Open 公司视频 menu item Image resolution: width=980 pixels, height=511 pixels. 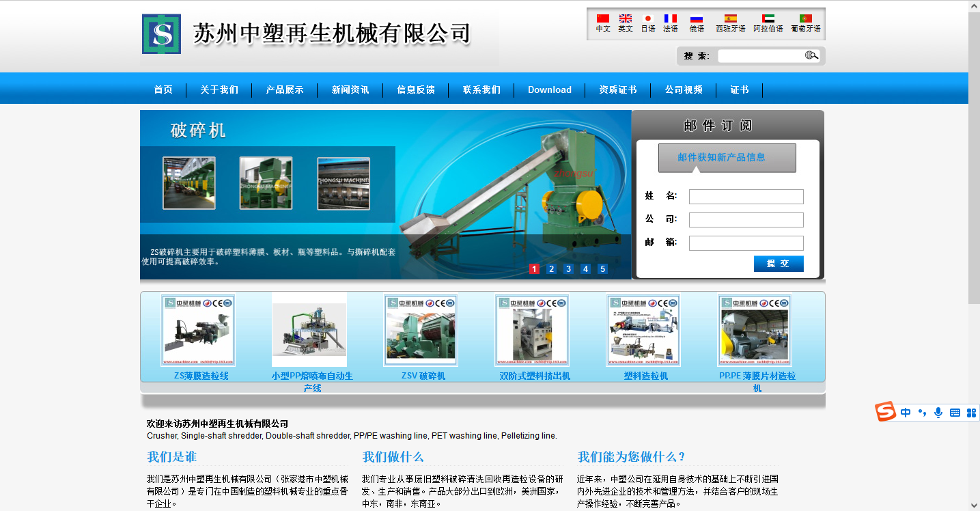point(684,89)
